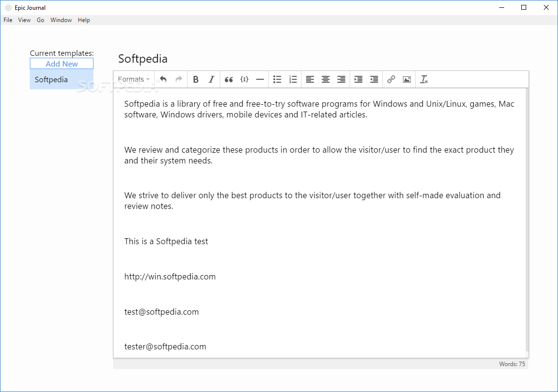Click the 'Current templates:' label
Screen dimensions: 558x392
click(x=62, y=53)
